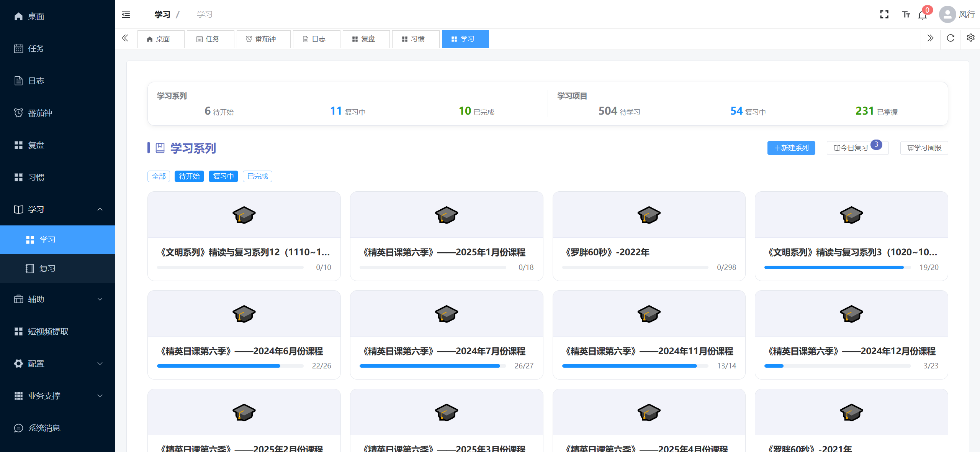
Task: Click graduation cap of 2024年11月份课程 card
Action: 649,314
